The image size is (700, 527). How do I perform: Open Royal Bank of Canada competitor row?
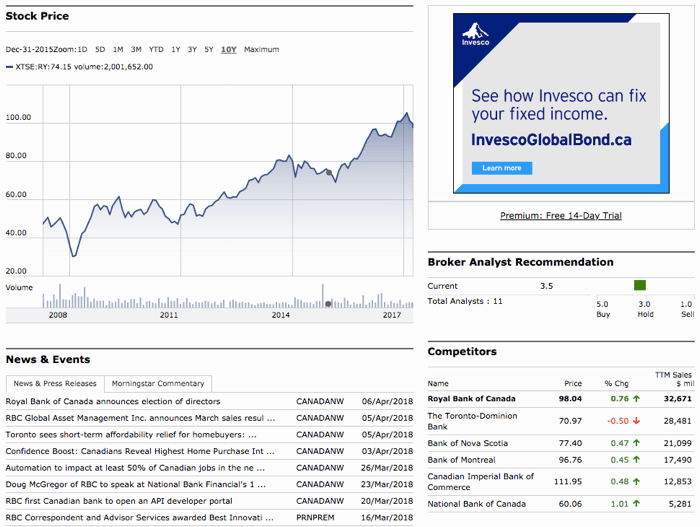(x=471, y=398)
